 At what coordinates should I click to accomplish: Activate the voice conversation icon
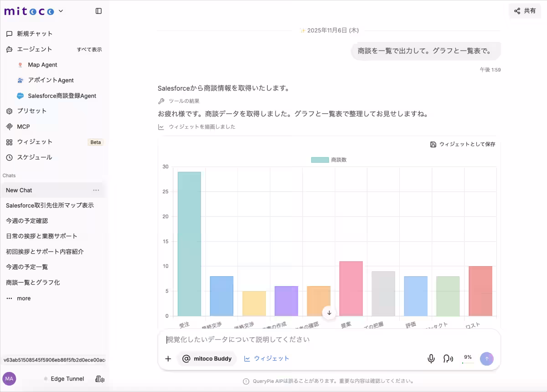448,359
